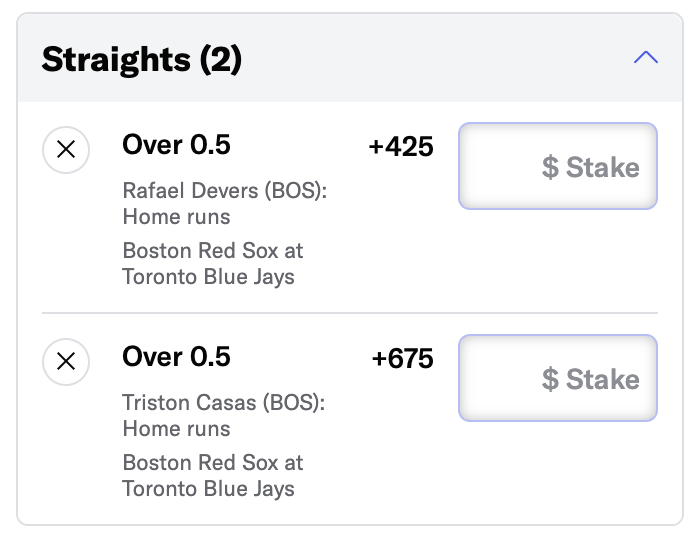Remove the Rafael Devers home run bet

pos(66,150)
